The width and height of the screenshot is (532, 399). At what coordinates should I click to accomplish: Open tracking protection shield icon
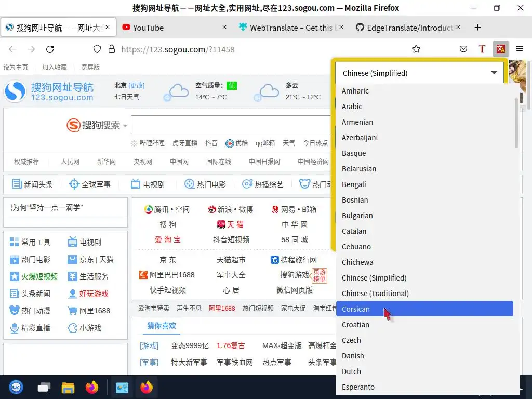coord(97,49)
